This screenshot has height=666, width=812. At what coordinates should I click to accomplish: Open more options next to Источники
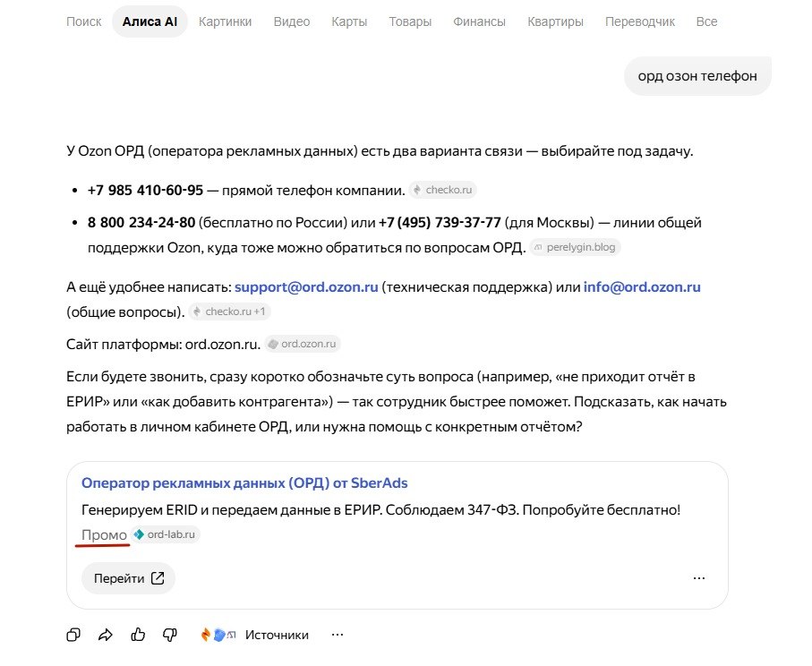(338, 635)
